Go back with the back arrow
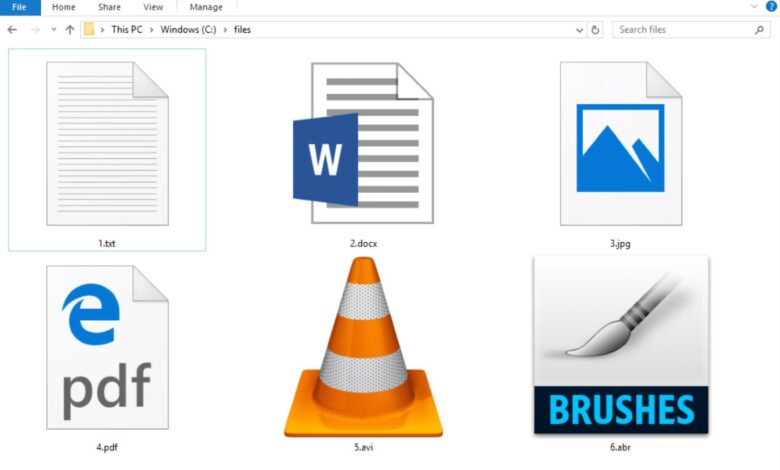 pyautogui.click(x=12, y=30)
